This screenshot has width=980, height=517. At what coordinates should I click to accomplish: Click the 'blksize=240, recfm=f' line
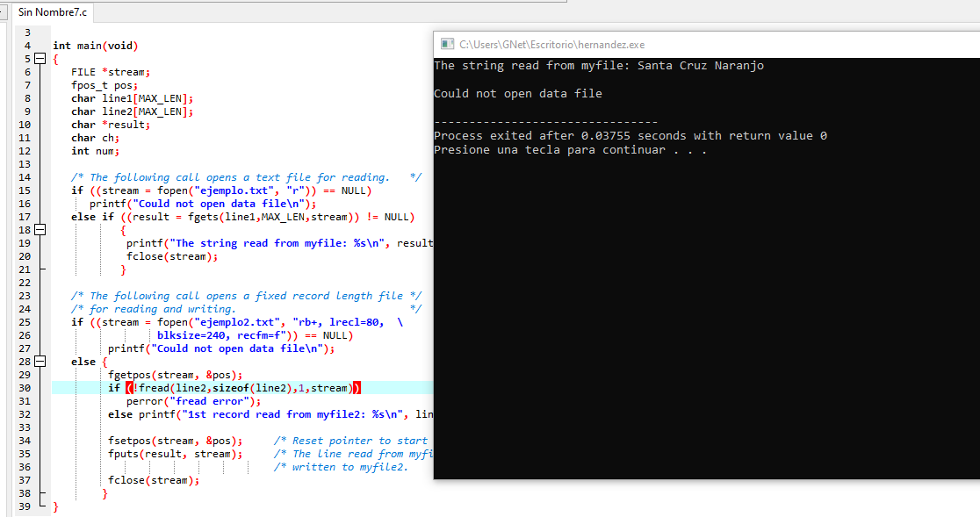pos(255,335)
